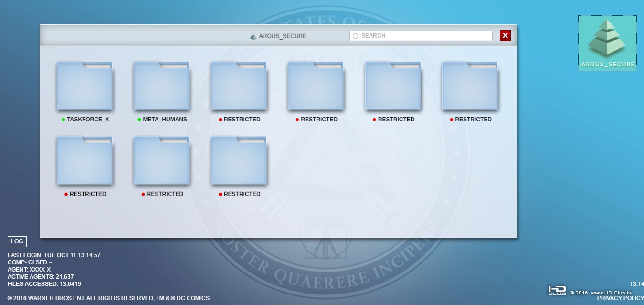Screen dimensions: 644x305
Task: Click the ACTIVE AGENTS: 21,637 line
Action: point(41,277)
